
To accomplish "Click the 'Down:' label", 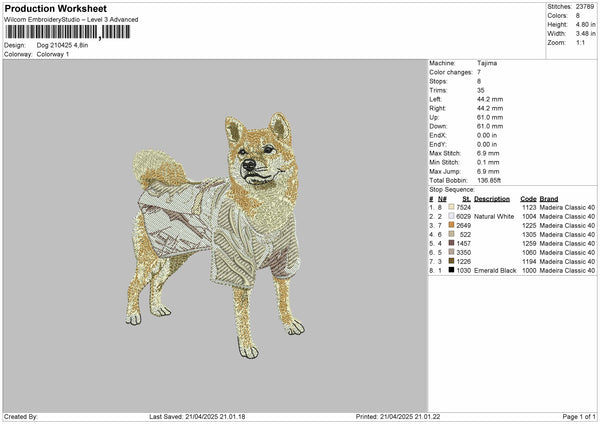I will click(438, 126).
